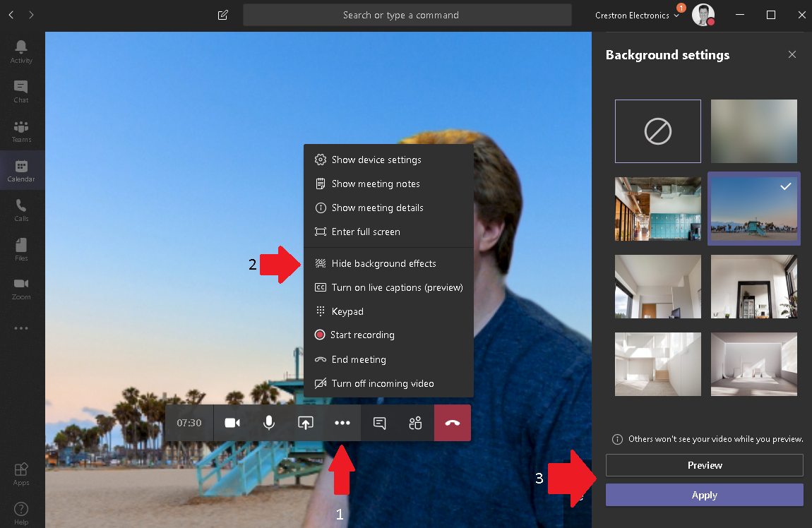Open the Chat sidebar icon
The height and width of the screenshot is (528, 812).
pos(21,90)
